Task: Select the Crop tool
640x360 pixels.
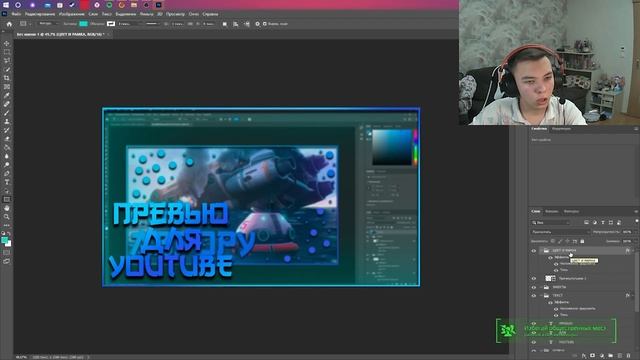Action: point(7,78)
